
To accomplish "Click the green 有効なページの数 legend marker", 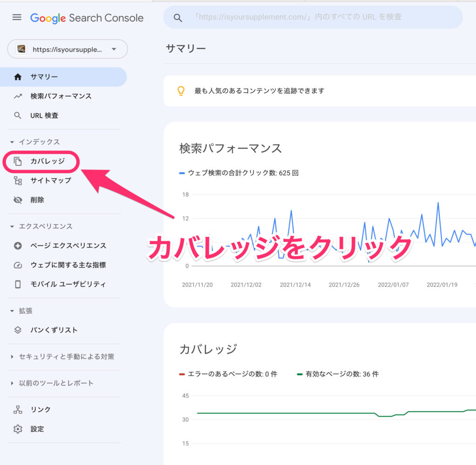I will point(300,374).
